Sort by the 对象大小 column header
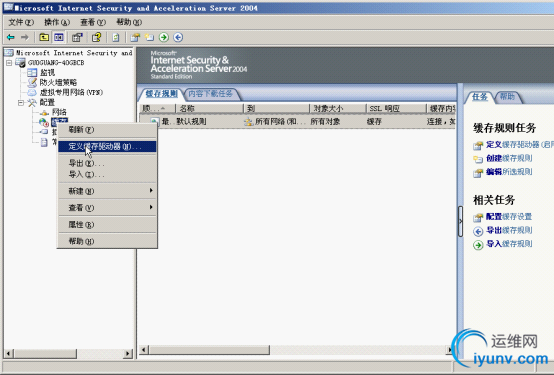Viewport: 554px width, 375px height. pyautogui.click(x=338, y=109)
